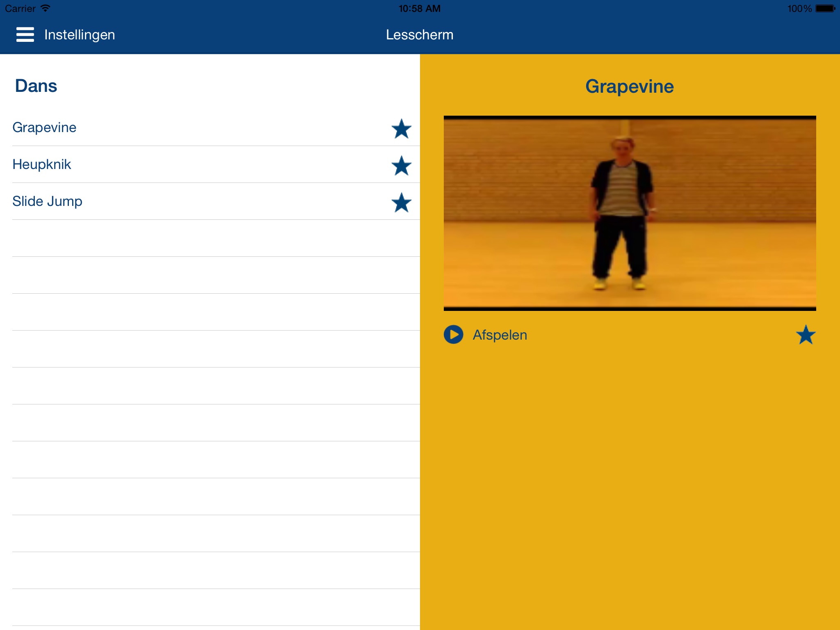Click the Wi-Fi status icon
This screenshot has height=630, width=840.
click(x=46, y=8)
